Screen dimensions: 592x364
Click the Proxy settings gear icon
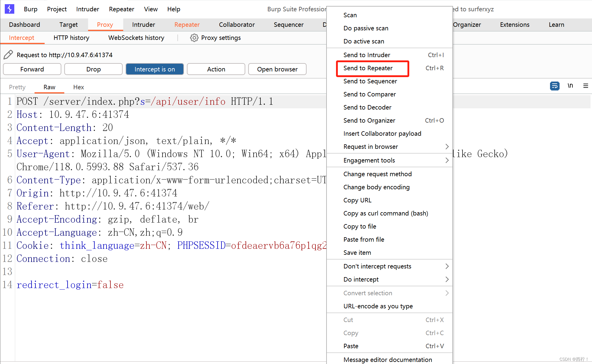[194, 38]
